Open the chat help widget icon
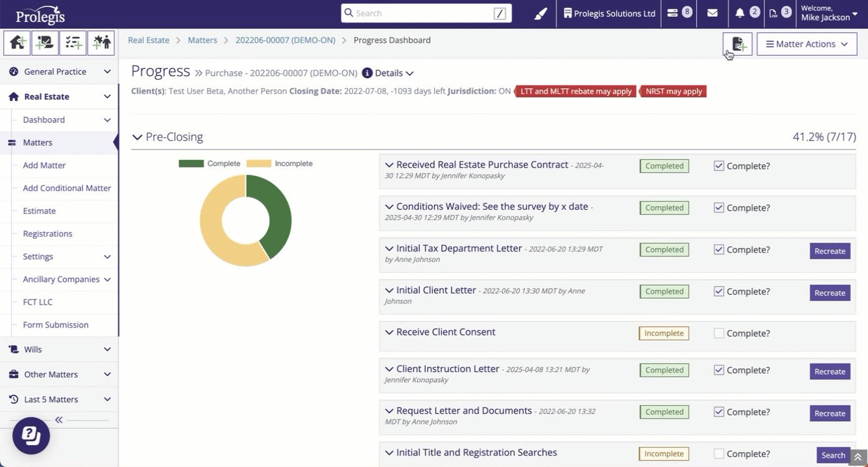The height and width of the screenshot is (467, 868). click(x=31, y=435)
